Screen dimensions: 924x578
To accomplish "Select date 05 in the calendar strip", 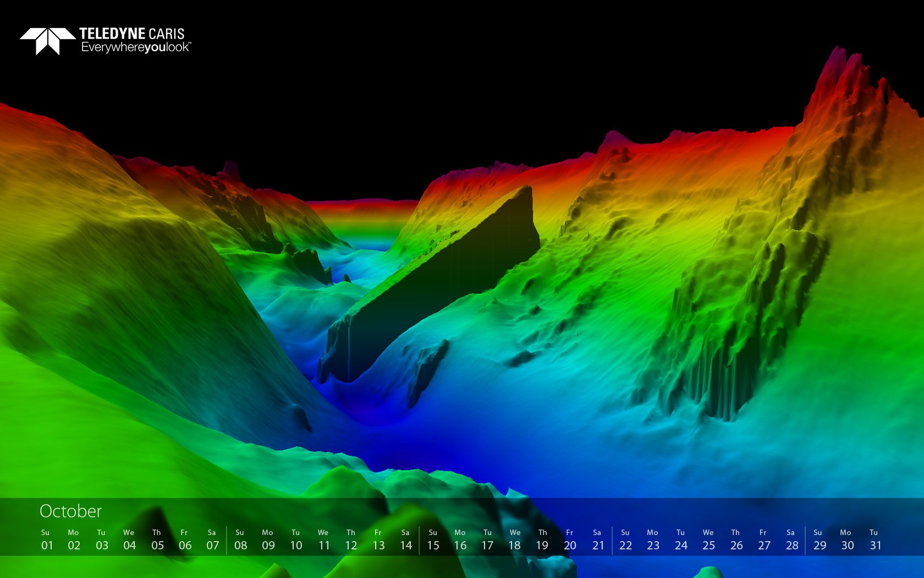I will [157, 546].
